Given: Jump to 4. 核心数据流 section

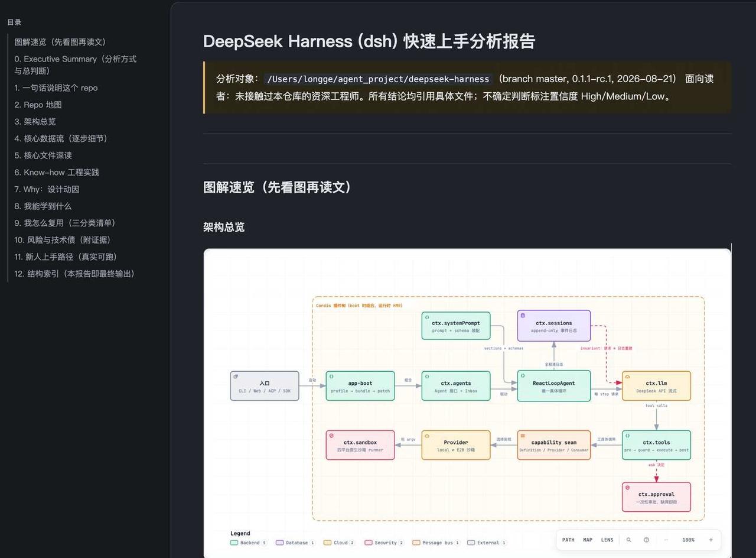Looking at the screenshot, I should pyautogui.click(x=61, y=138).
